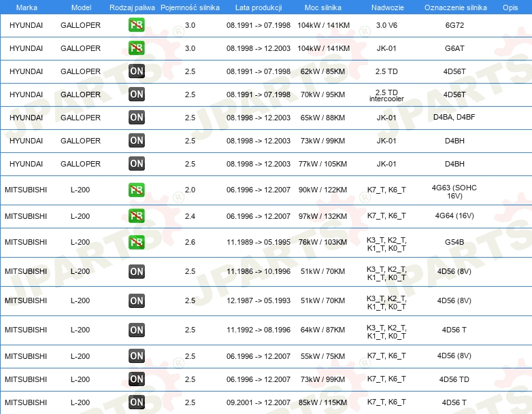Select the 3.0 V6 body cell

tap(386, 26)
